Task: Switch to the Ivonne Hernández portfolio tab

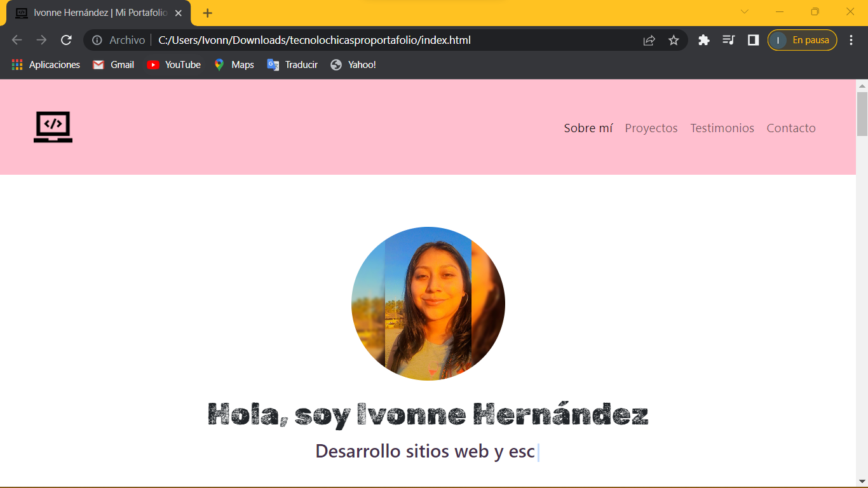Action: 95,12
